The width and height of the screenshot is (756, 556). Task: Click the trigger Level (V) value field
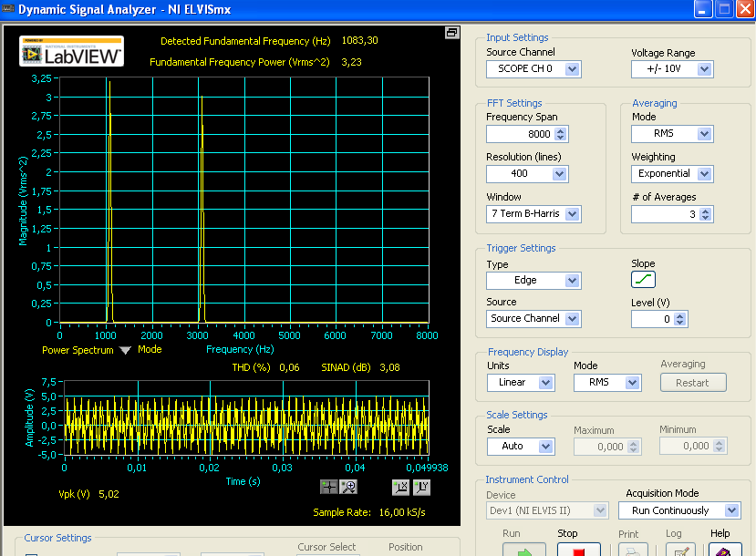click(653, 319)
